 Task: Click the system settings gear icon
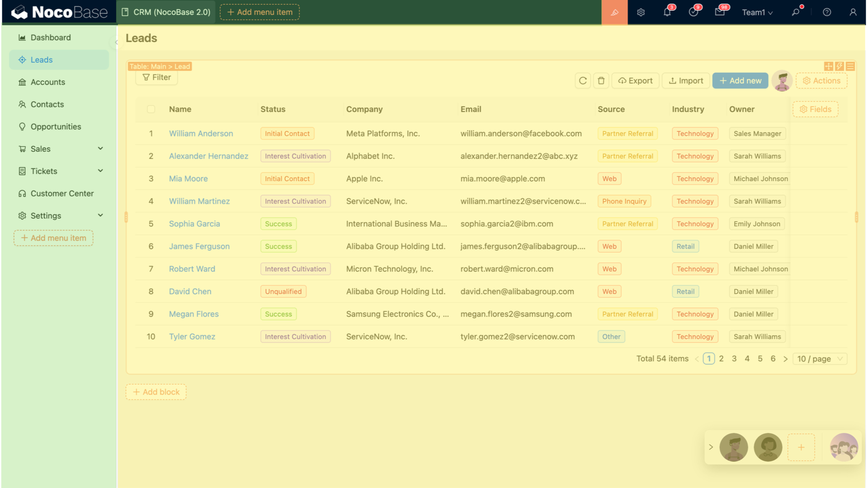[x=641, y=12]
